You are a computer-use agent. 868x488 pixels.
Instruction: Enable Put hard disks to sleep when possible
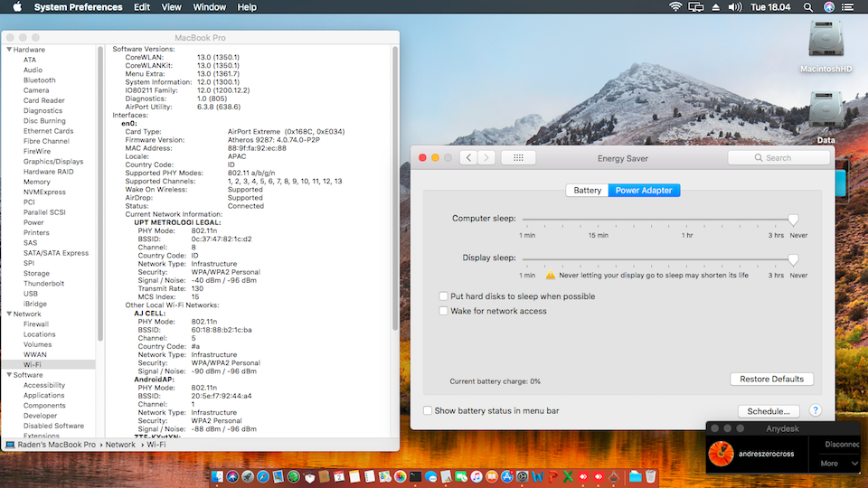tap(443, 296)
